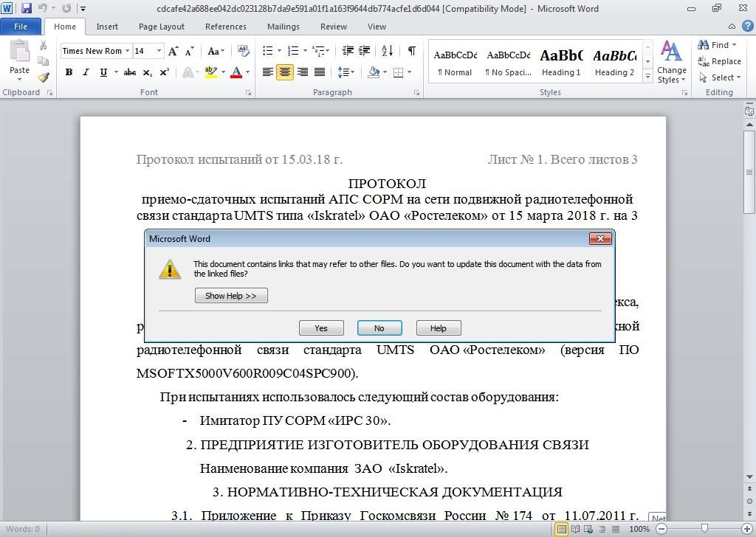
Task: Open the font size dropdown
Action: pyautogui.click(x=159, y=51)
